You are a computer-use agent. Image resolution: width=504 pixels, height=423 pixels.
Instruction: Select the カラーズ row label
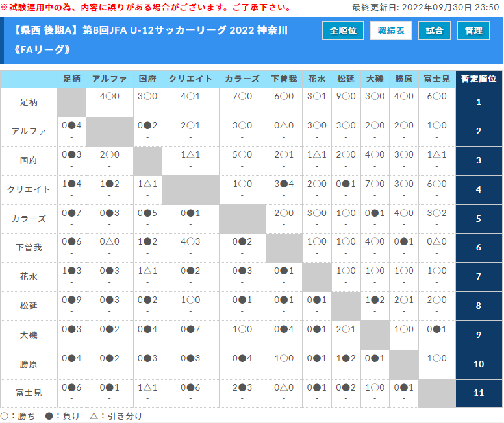coord(29,219)
